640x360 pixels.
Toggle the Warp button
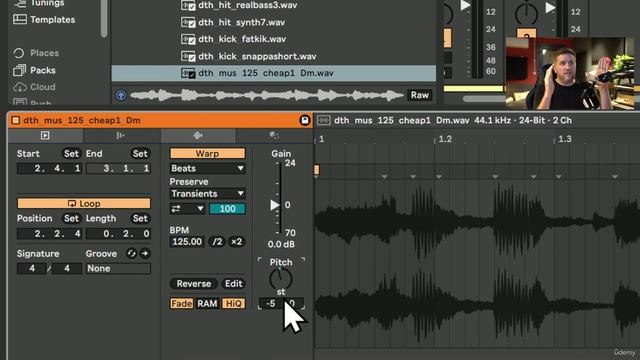click(x=207, y=153)
